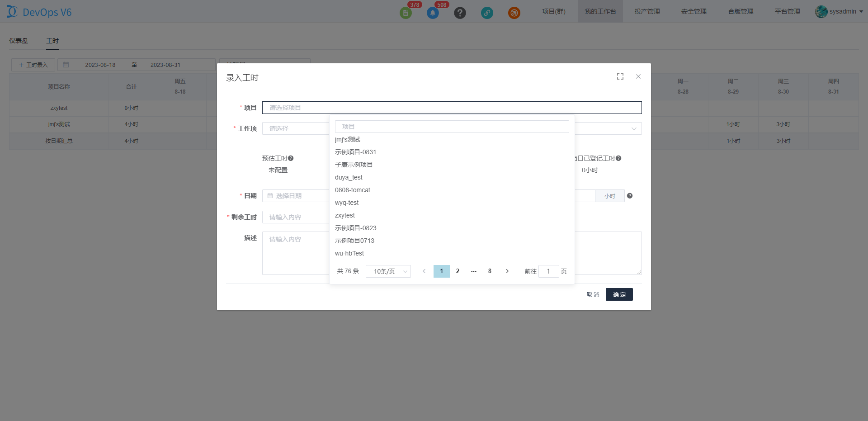Click the teal link icon in header

click(487, 13)
